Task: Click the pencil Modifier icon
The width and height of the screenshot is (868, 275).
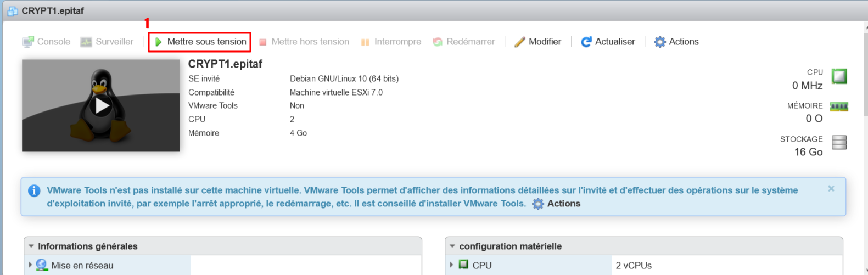Action: (519, 42)
